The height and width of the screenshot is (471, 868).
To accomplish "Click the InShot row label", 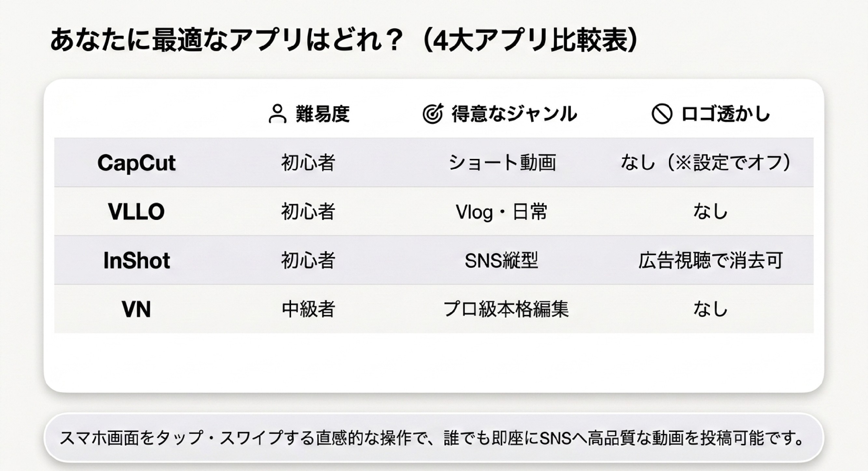I will [x=136, y=261].
